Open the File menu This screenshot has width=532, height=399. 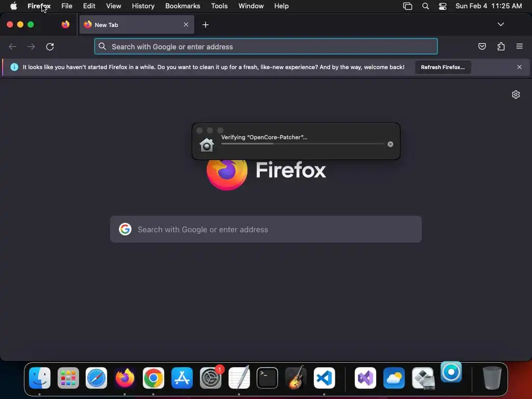click(67, 6)
